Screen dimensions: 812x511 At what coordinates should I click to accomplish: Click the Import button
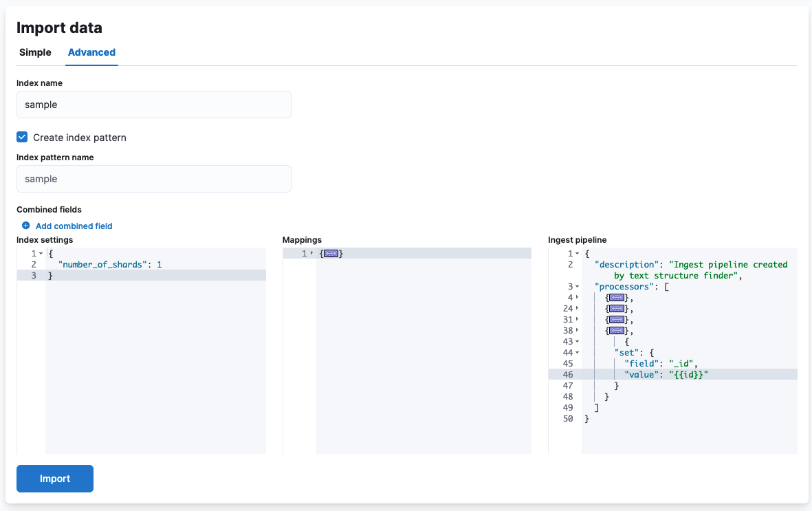(x=55, y=479)
